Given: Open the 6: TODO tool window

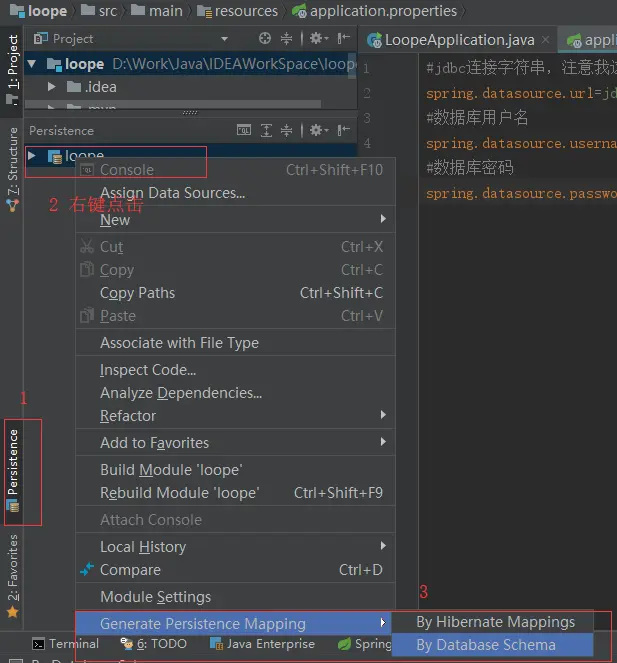Looking at the screenshot, I should [x=154, y=644].
